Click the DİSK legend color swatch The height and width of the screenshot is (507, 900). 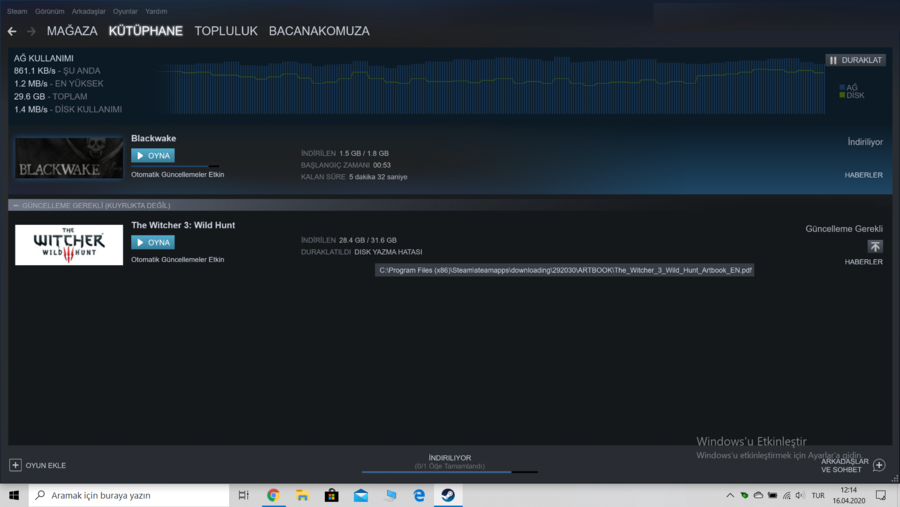[x=842, y=95]
